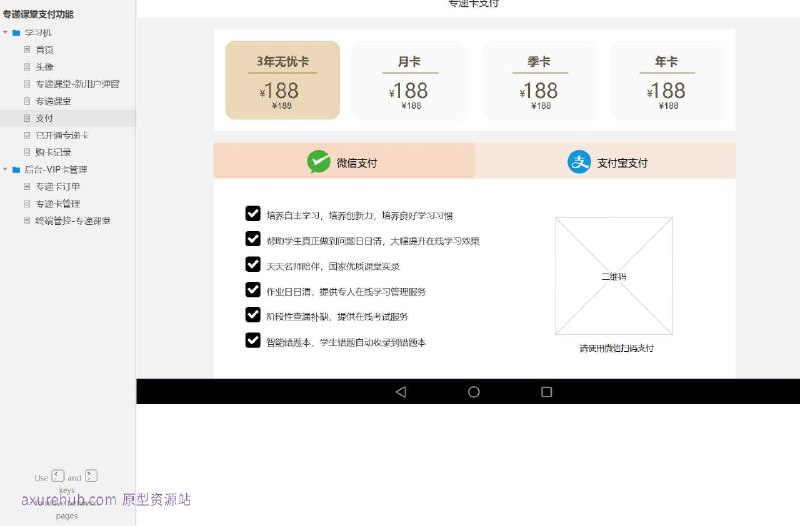
Task: Open the 专递课堂-新用户弹窗 page
Action: pos(77,84)
